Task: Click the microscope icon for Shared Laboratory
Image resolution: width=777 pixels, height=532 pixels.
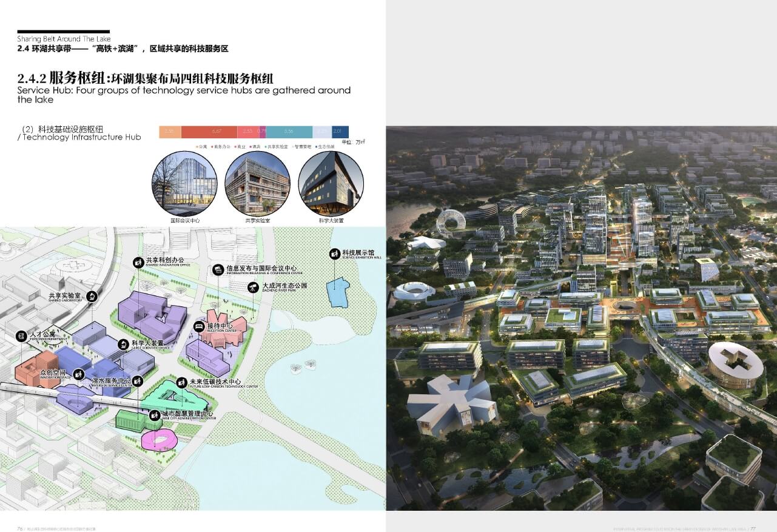Action: pos(92,296)
